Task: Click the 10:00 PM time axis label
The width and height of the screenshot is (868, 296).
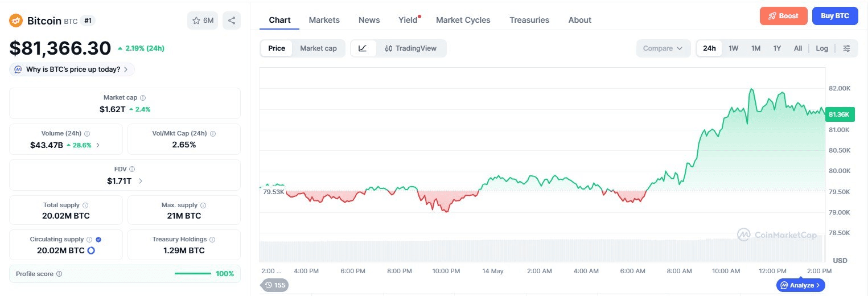Action: click(x=446, y=271)
